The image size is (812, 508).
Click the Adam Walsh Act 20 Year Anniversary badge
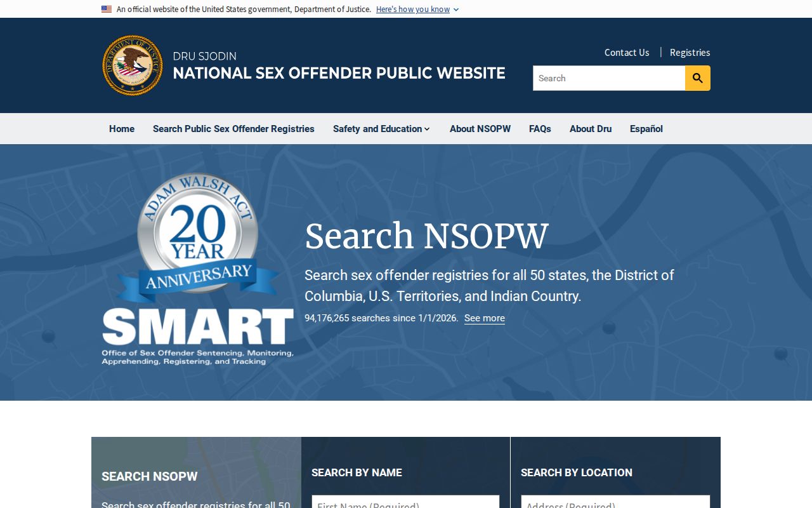199,238
